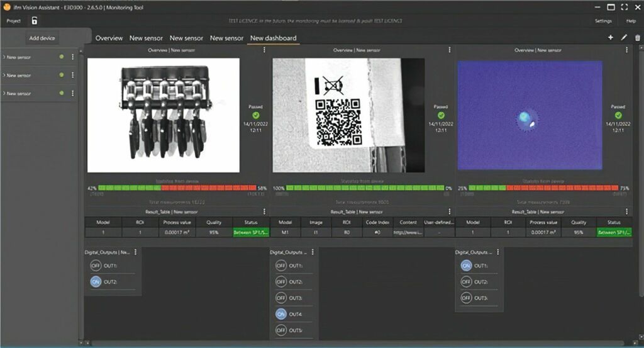The height and width of the screenshot is (348, 644).
Task: Switch to the third New sensor tab
Action: pyautogui.click(x=226, y=38)
